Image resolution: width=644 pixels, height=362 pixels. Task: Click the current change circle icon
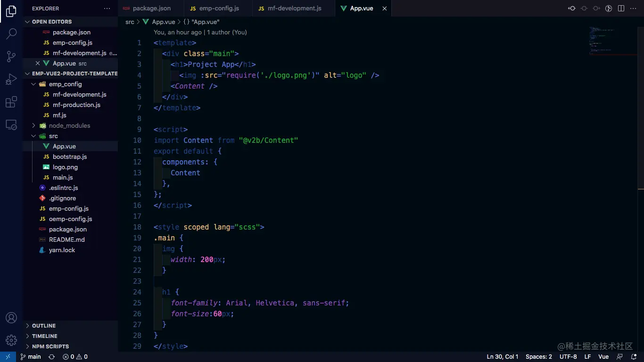click(584, 8)
